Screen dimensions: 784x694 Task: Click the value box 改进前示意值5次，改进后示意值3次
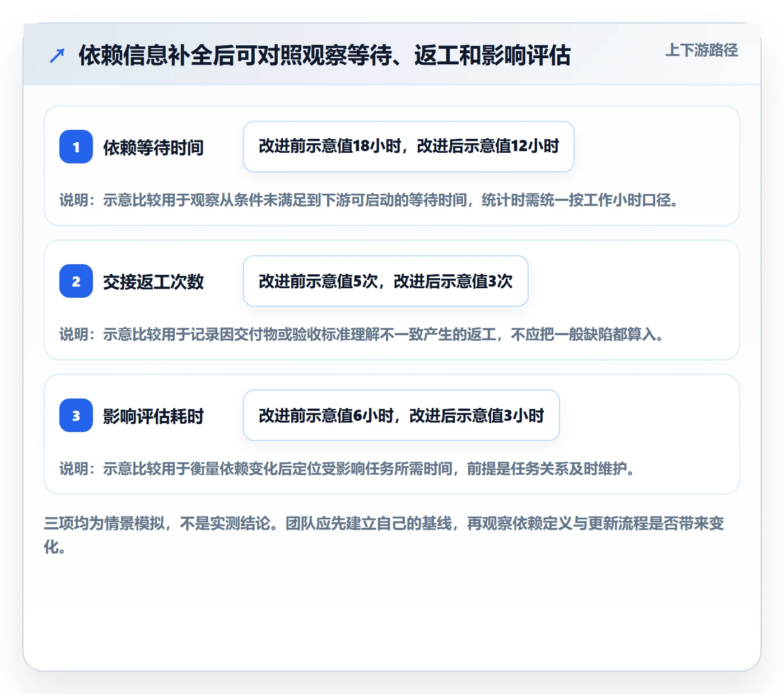[x=386, y=281]
